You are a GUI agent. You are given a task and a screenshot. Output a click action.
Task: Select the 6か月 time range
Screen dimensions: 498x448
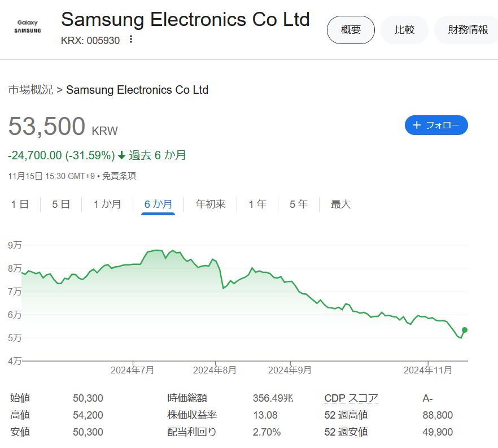[x=158, y=205]
